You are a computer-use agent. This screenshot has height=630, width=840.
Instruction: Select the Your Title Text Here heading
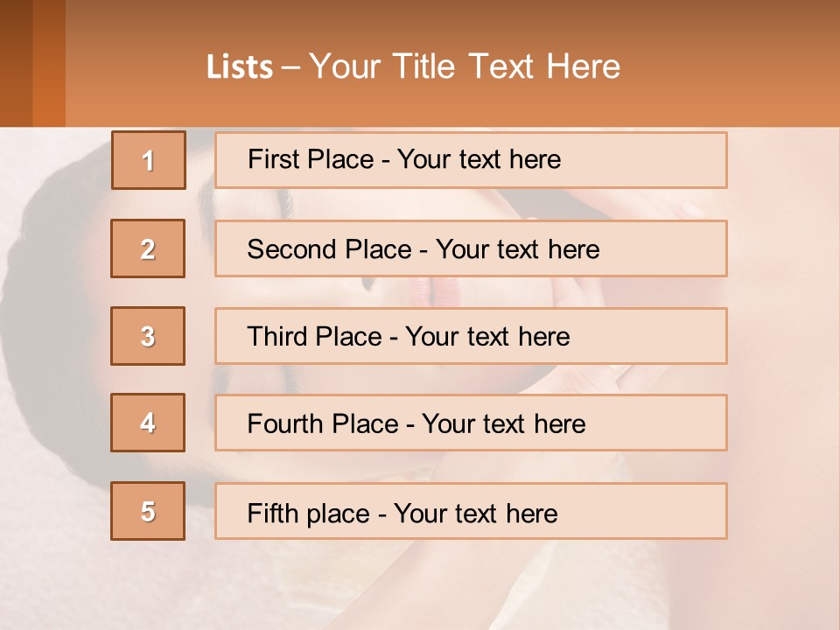click(x=465, y=66)
